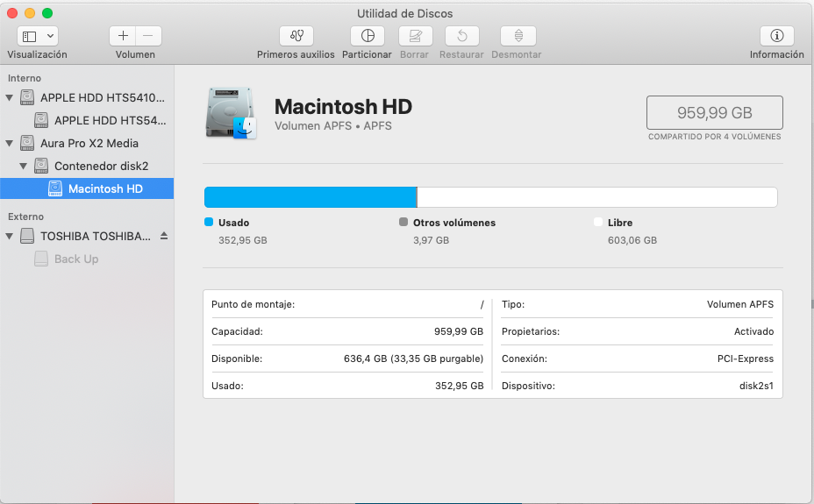Click the Desmontar eject icon
Viewport: 814px width, 504px height.
click(518, 36)
